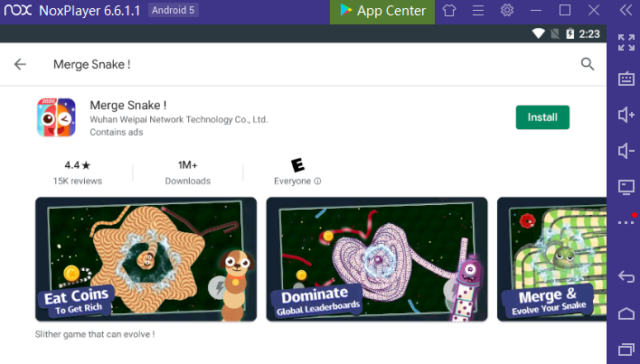This screenshot has height=364, width=640.
Task: Open the more tools three-dot icon
Action: point(626,222)
